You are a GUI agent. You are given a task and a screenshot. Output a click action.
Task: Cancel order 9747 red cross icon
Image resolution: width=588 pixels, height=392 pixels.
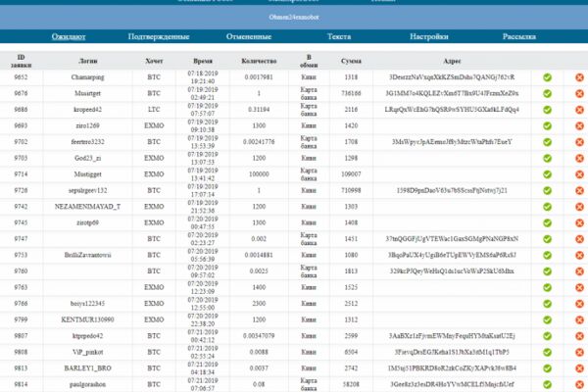pyautogui.click(x=580, y=238)
